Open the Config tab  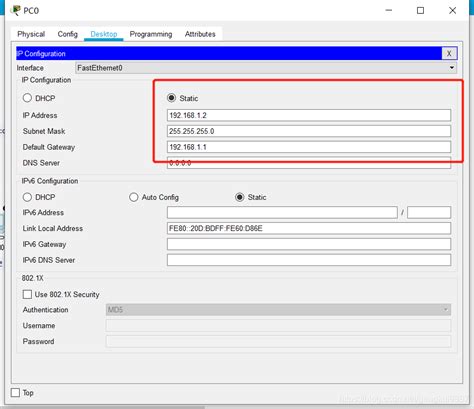coord(67,34)
